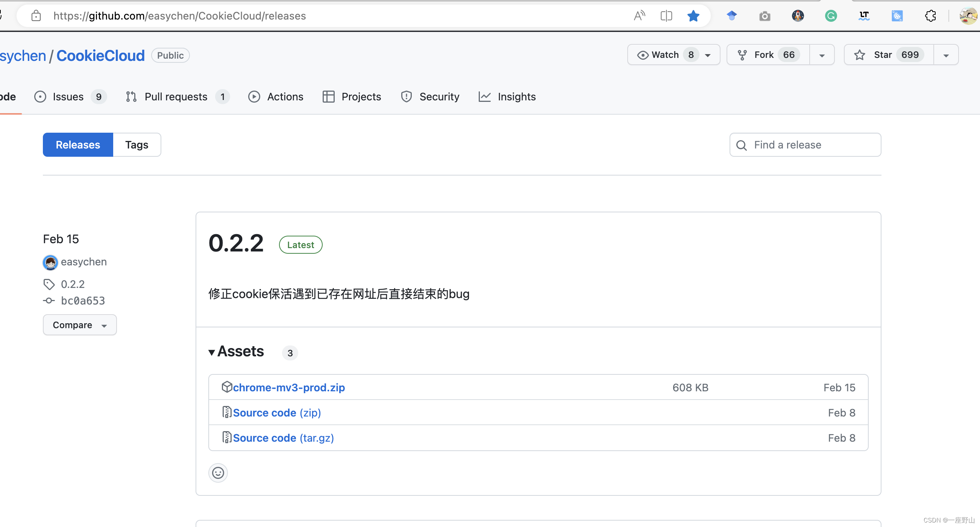Click the site lock icon in address bar
The width and height of the screenshot is (980, 527).
(x=36, y=15)
